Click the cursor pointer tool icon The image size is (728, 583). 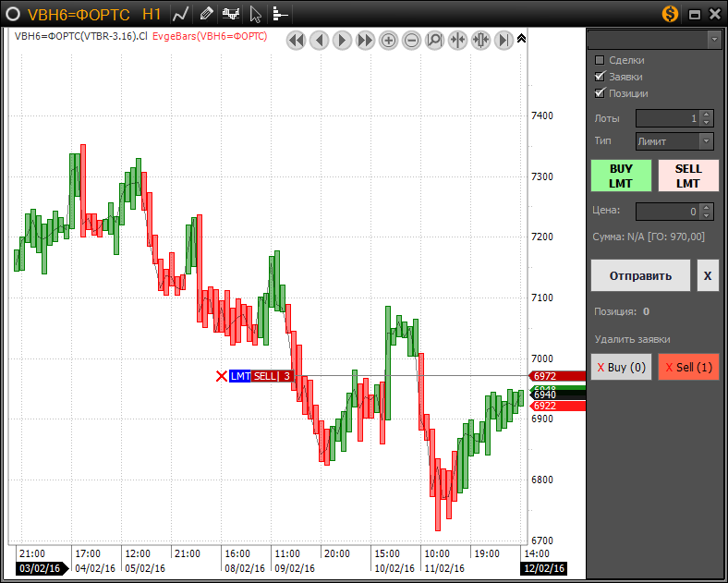pyautogui.click(x=256, y=14)
